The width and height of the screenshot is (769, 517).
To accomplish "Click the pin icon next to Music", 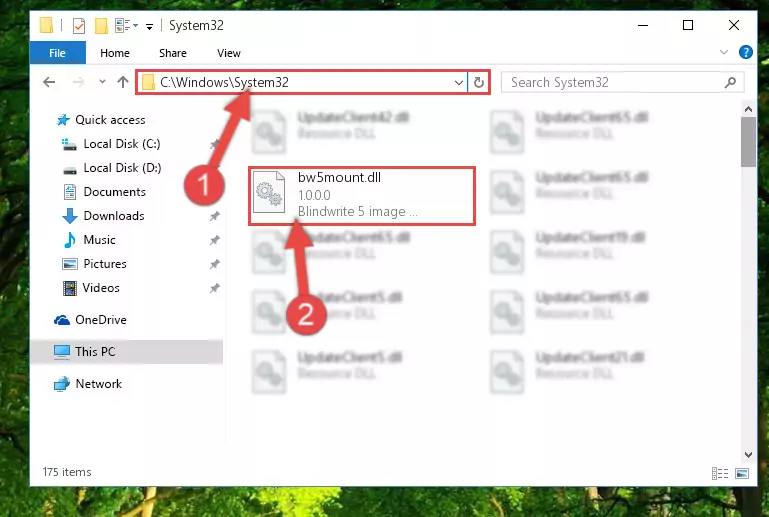I will [x=214, y=240].
